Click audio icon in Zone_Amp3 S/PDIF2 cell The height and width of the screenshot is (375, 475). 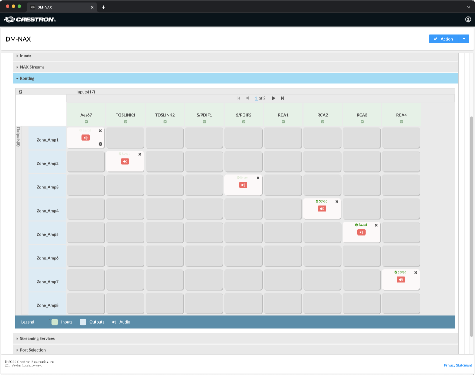[243, 185]
